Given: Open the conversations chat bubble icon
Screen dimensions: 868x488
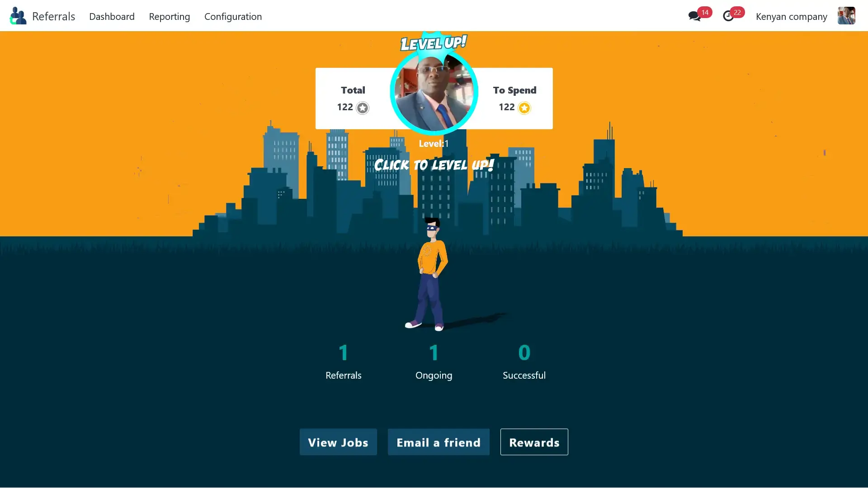Looking at the screenshot, I should (x=694, y=17).
